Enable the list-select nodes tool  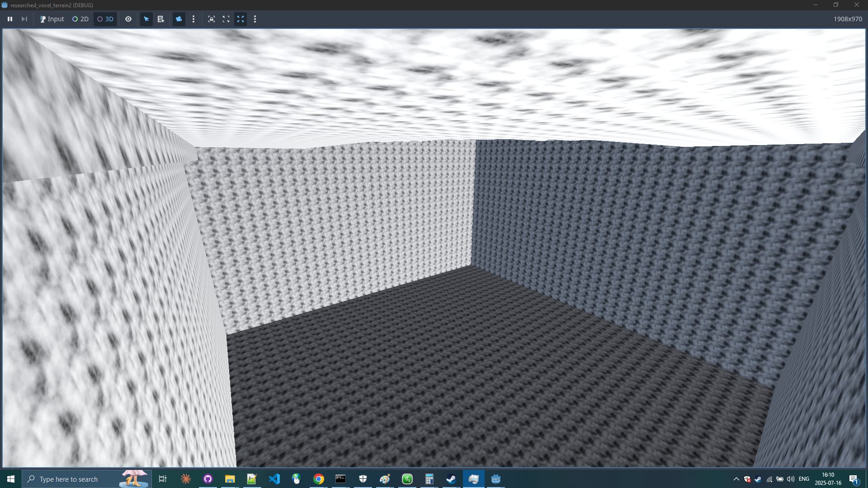tap(160, 19)
